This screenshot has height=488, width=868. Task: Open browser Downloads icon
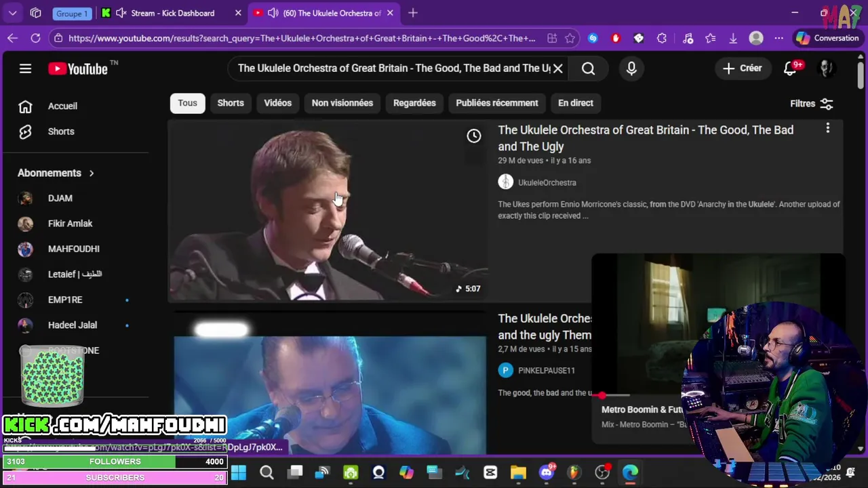point(733,39)
